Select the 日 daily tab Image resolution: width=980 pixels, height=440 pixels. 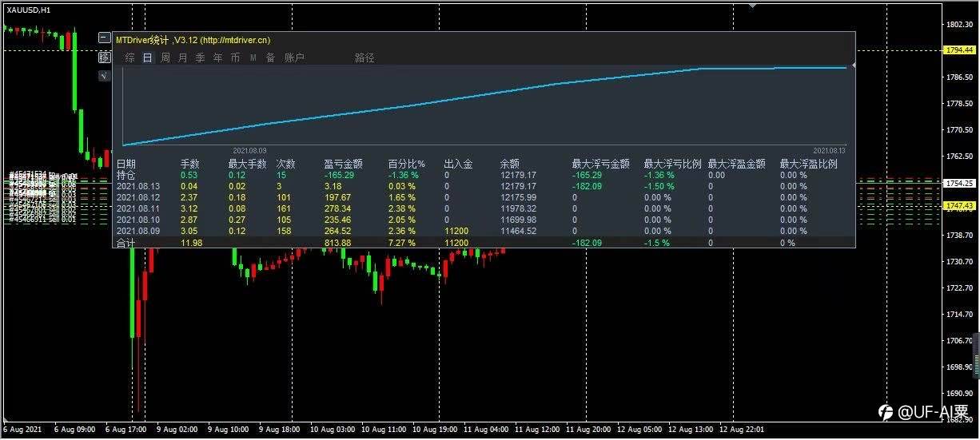coord(147,57)
